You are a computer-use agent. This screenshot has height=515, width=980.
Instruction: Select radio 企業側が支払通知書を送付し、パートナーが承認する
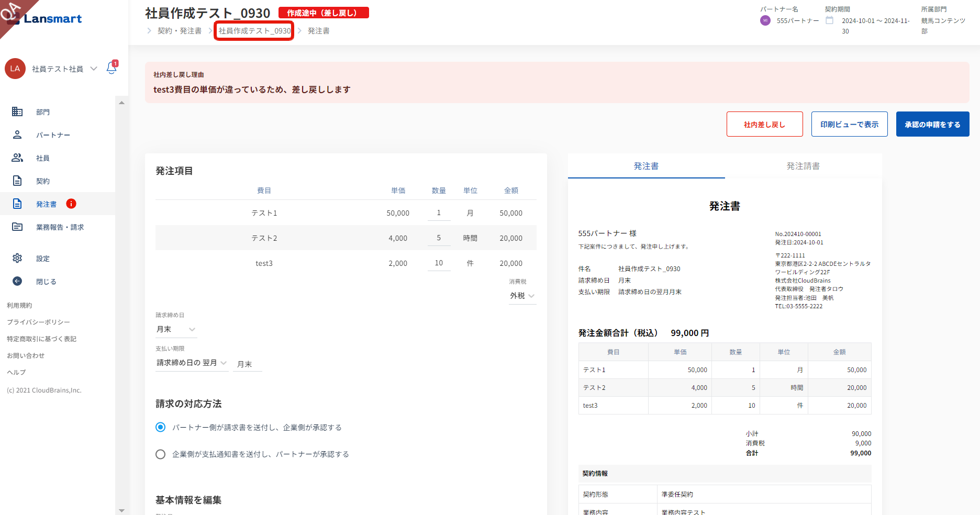tap(161, 454)
